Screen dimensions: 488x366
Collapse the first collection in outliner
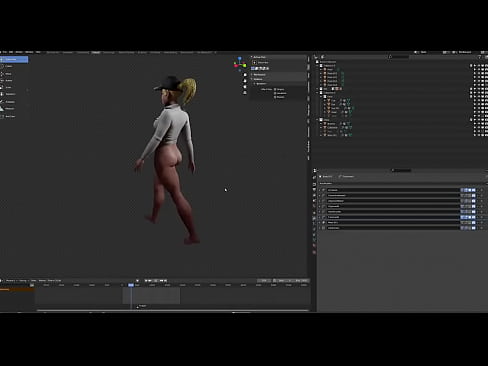coord(318,66)
